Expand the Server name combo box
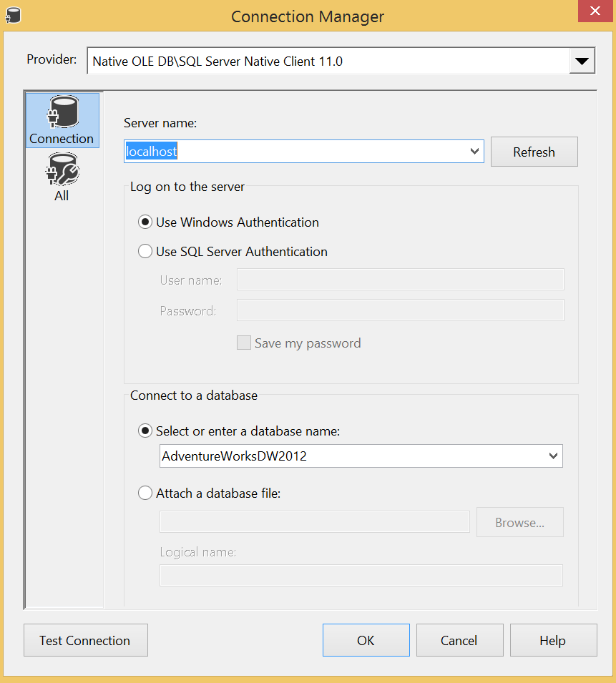 pos(474,152)
